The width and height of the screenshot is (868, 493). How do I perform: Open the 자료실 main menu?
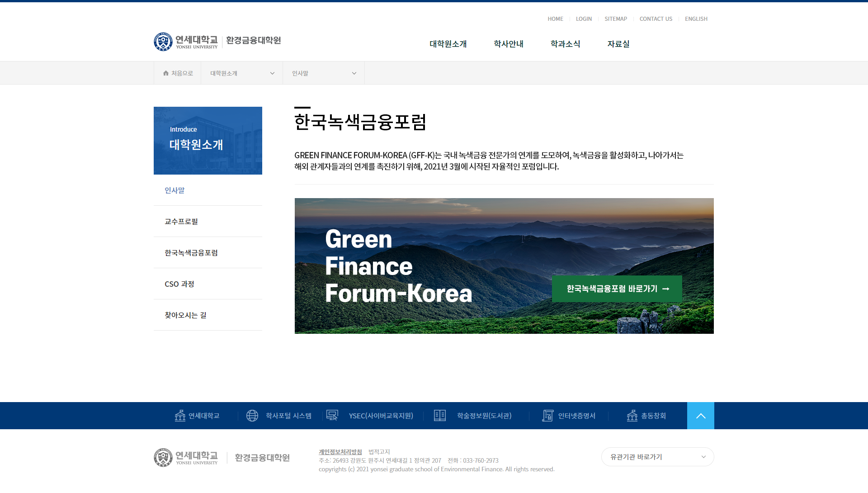[618, 44]
